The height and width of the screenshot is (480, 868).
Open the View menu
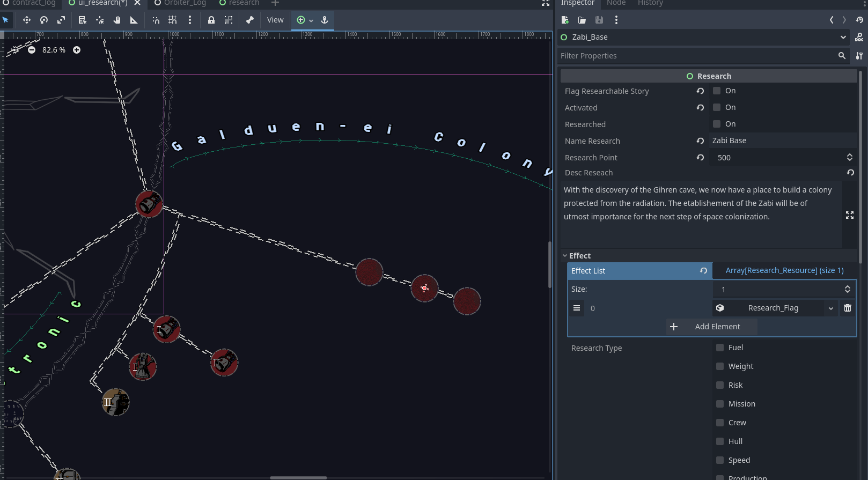275,20
